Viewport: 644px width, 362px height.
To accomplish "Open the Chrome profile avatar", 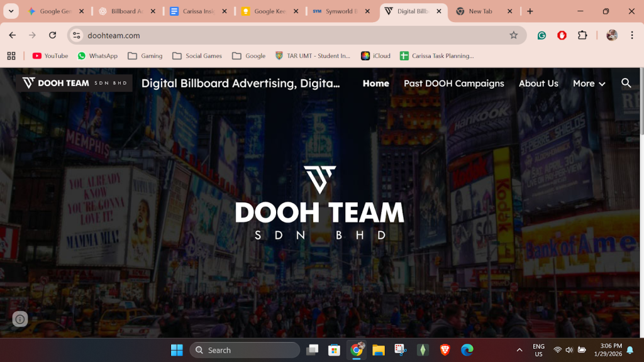I will coord(611,35).
